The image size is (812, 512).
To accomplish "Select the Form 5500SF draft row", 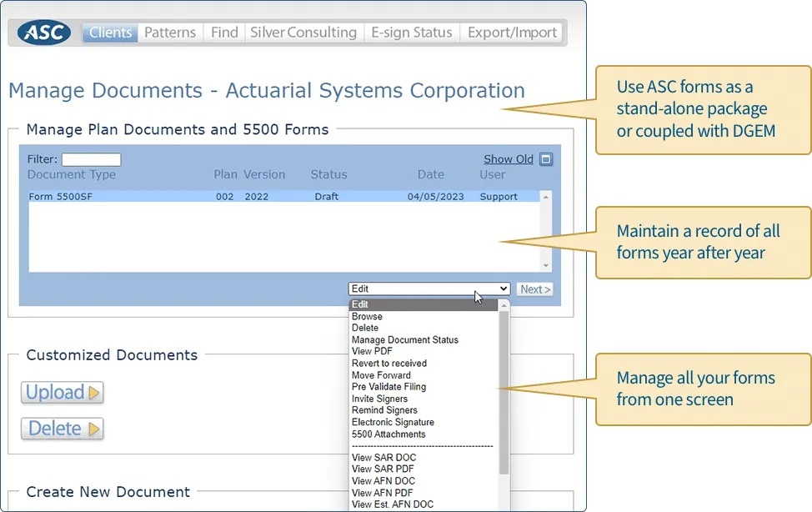I will click(x=250, y=195).
